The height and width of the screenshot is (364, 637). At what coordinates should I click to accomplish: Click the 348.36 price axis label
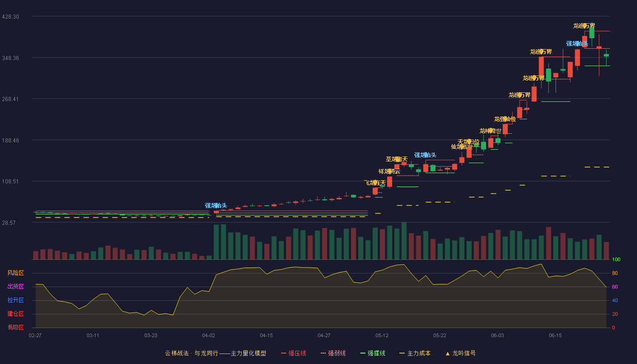coord(10,58)
